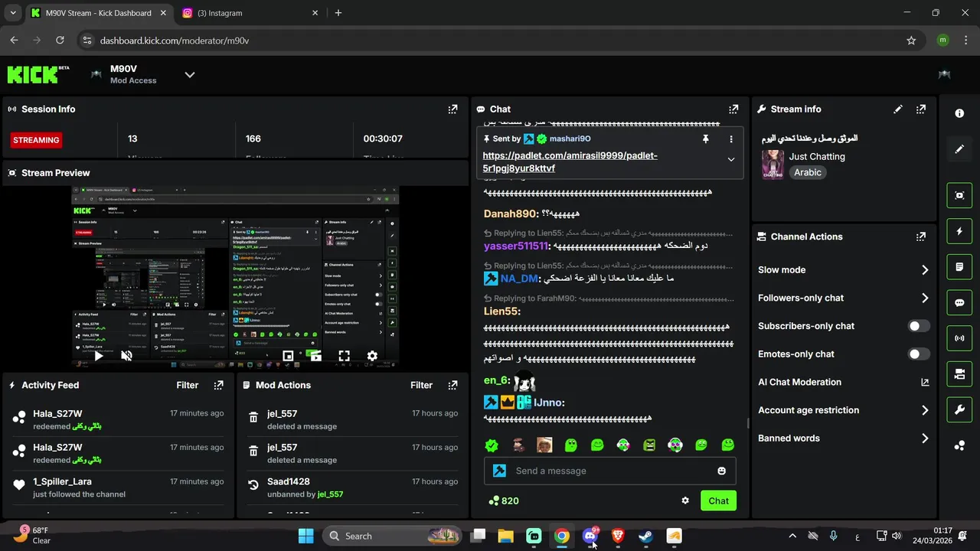Screen dimensions: 980x551
Task: Open AI Chat Moderation external link
Action: tap(925, 383)
